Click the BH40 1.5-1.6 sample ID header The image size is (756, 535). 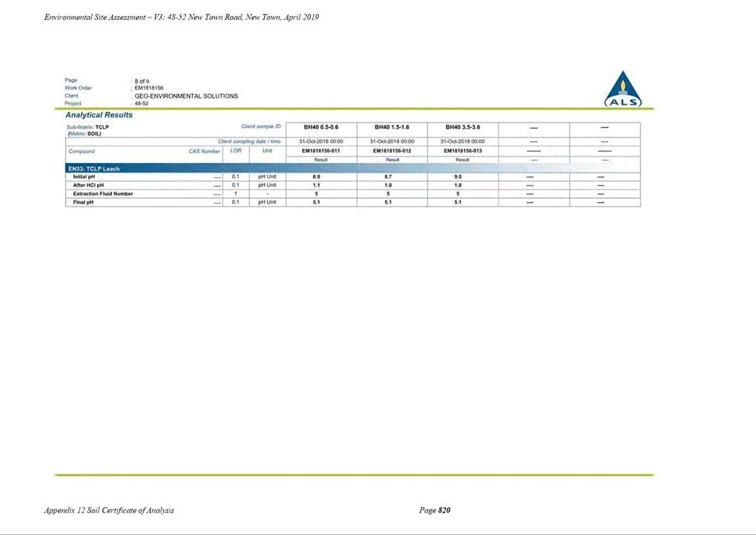point(392,127)
